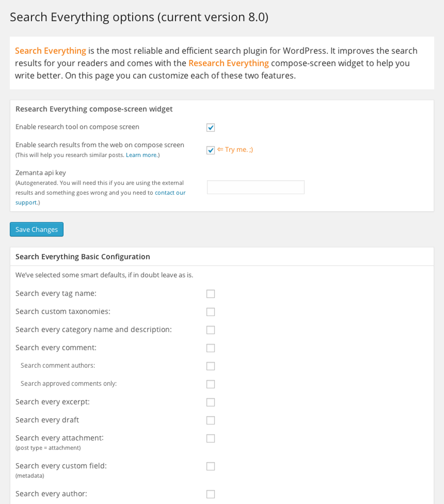The image size is (444, 504).
Task: Enable Search every category name and description
Action: pos(211,330)
